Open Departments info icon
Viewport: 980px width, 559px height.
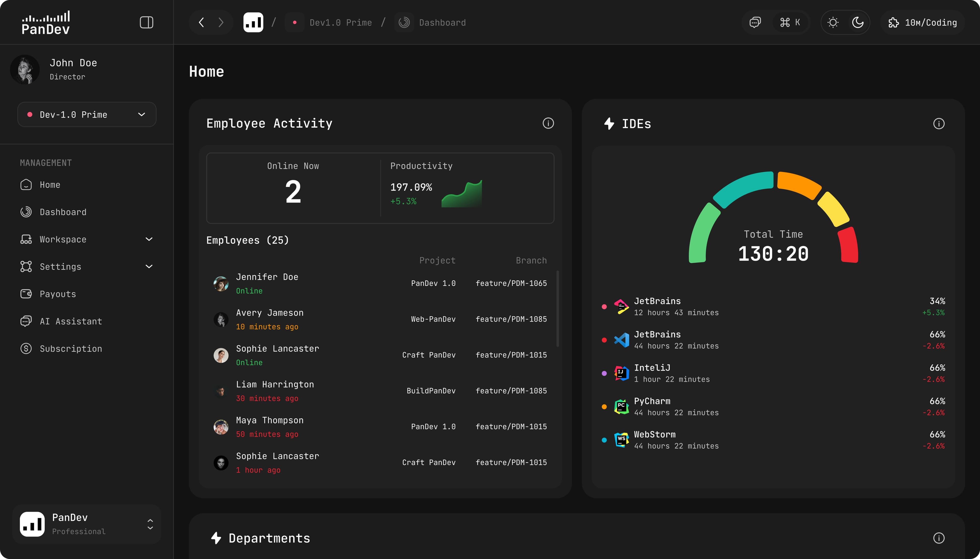tap(939, 538)
